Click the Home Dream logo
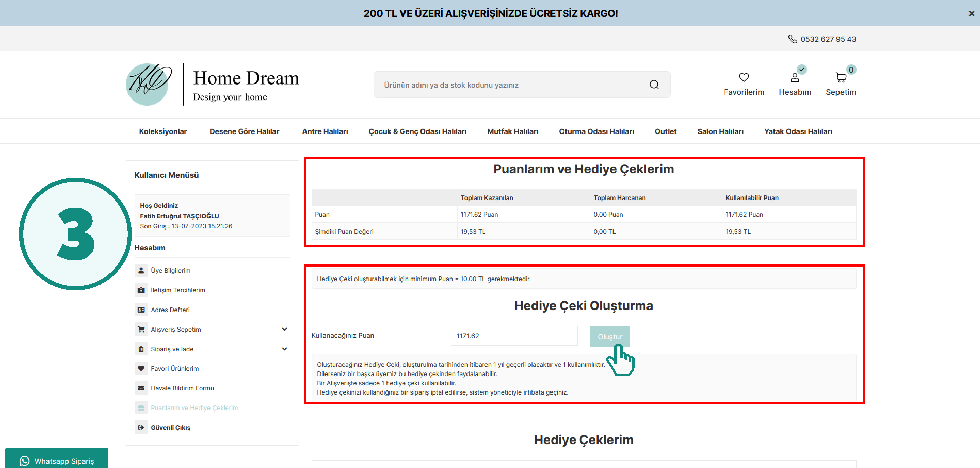Image resolution: width=980 pixels, height=468 pixels. [212, 84]
